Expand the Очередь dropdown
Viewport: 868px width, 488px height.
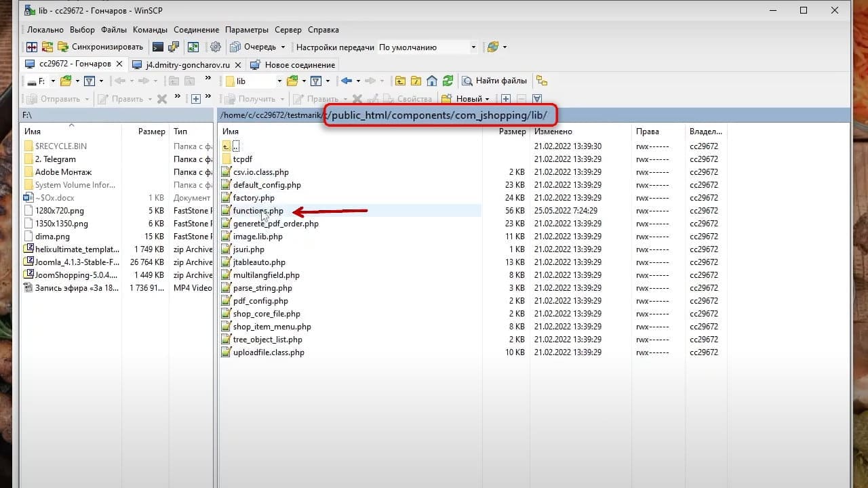[258, 47]
